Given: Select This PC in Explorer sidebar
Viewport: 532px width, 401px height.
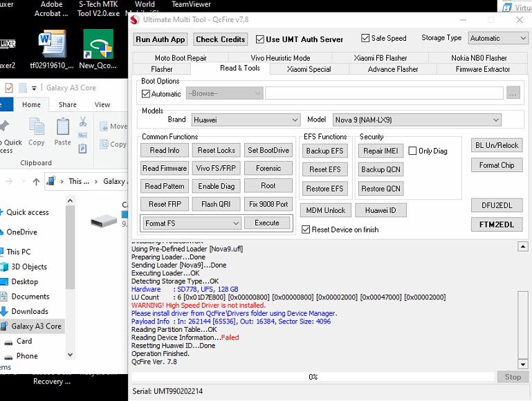Looking at the screenshot, I should pyautogui.click(x=18, y=252).
